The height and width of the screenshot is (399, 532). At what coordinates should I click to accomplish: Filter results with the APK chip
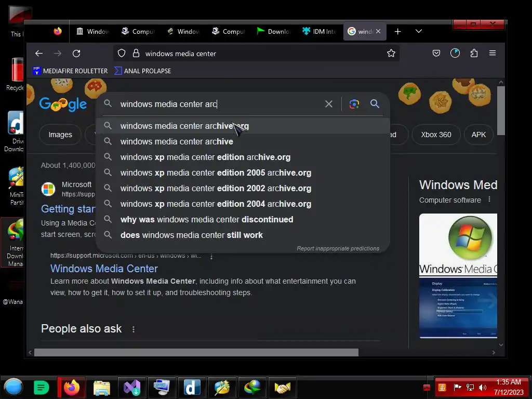[x=478, y=135]
